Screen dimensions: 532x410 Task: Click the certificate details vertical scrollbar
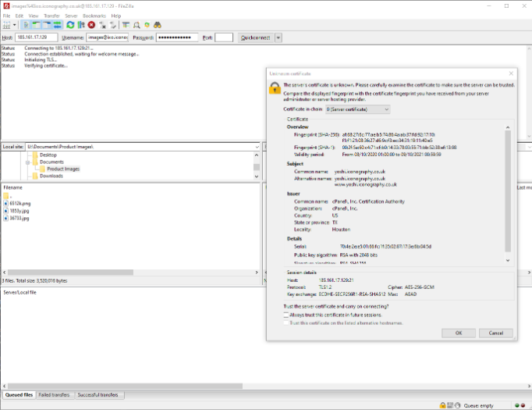[x=509, y=195]
